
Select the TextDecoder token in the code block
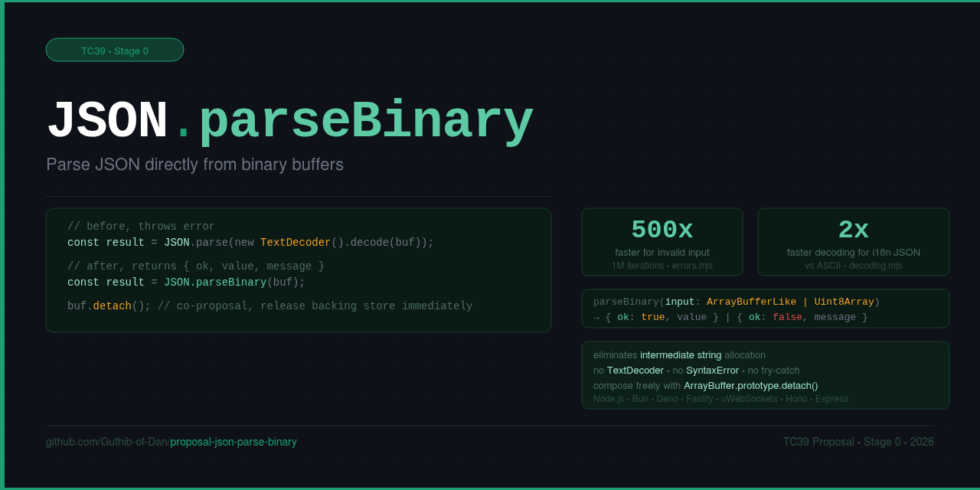coord(294,242)
